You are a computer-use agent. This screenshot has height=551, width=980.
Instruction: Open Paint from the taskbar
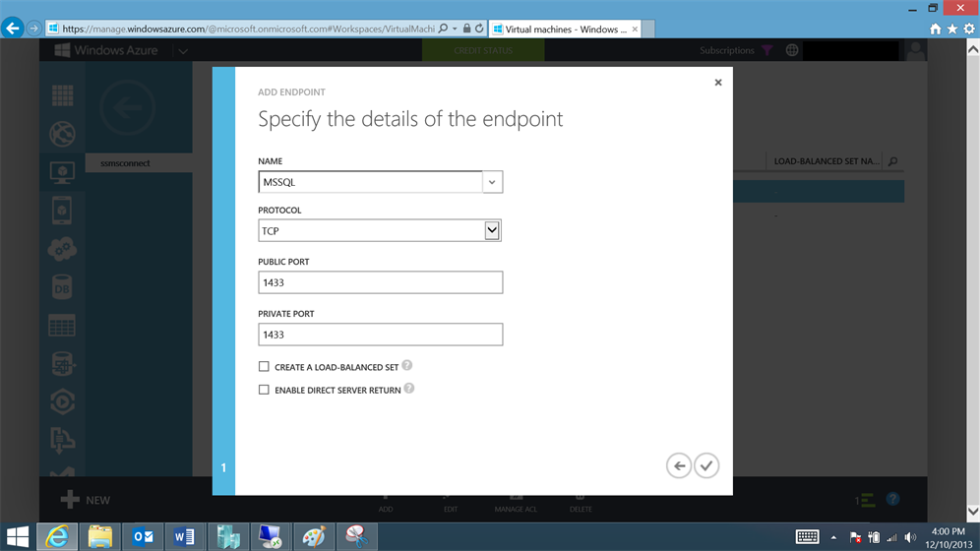tap(314, 536)
